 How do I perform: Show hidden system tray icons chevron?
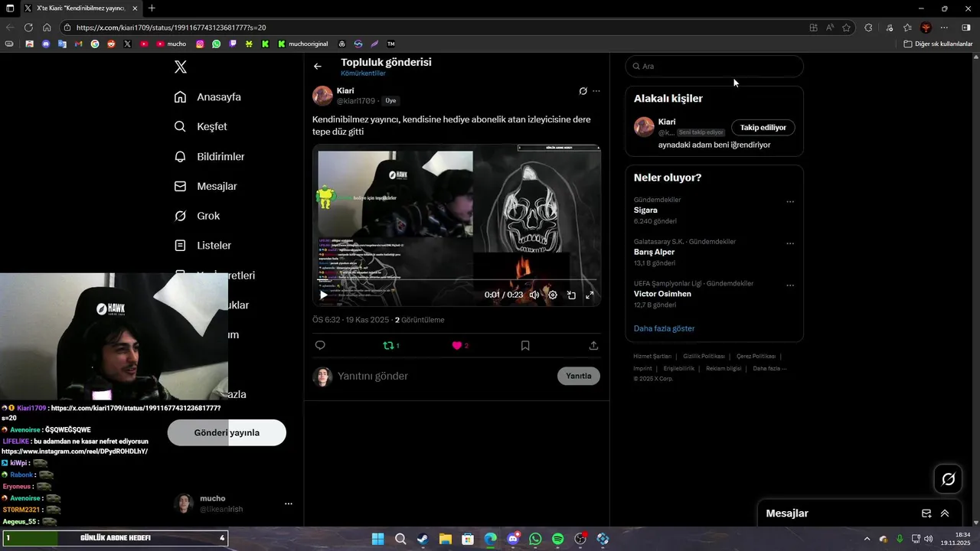[867, 539]
